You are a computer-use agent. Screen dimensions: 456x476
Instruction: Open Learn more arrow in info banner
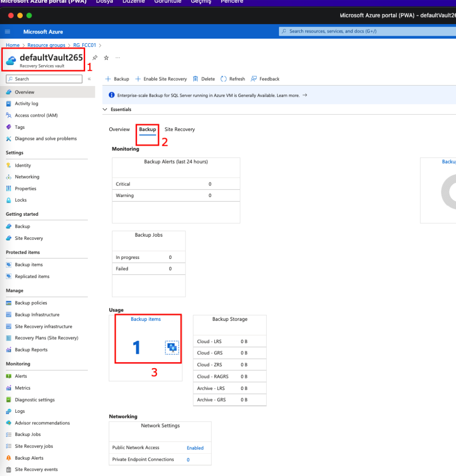[x=304, y=95]
